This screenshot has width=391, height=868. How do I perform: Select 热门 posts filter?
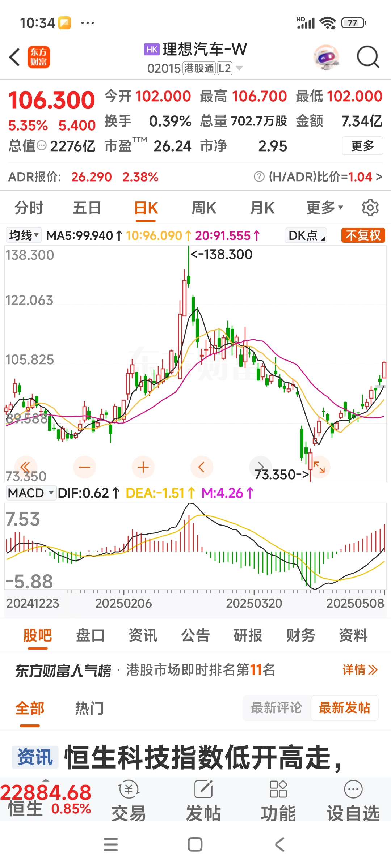pos(89,708)
